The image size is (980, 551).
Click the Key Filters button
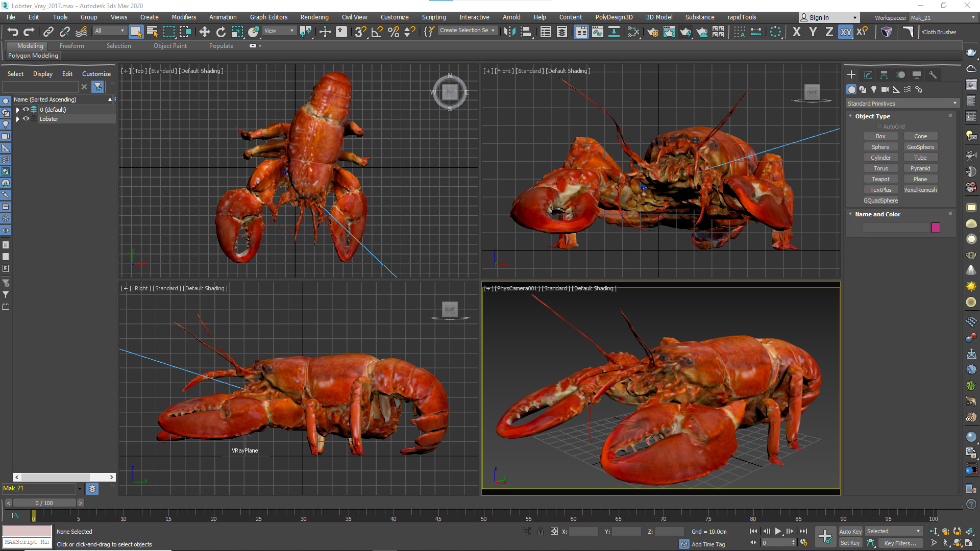coord(900,543)
